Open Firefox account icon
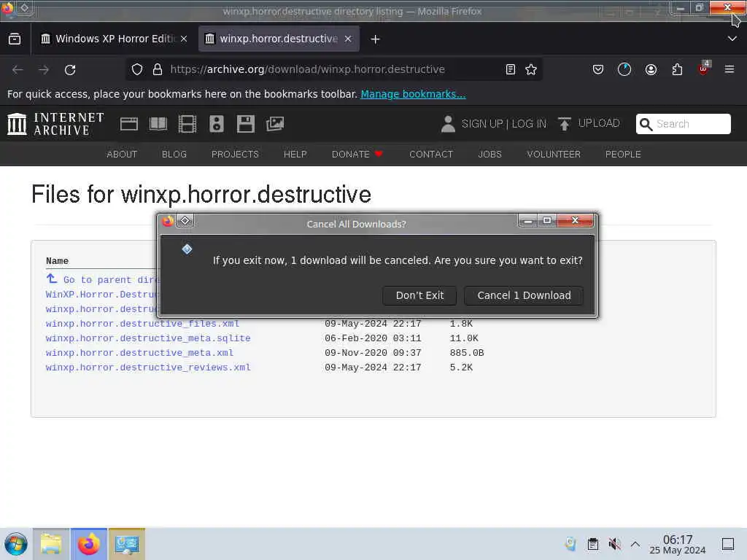Image resolution: width=747 pixels, height=560 pixels. (x=651, y=69)
